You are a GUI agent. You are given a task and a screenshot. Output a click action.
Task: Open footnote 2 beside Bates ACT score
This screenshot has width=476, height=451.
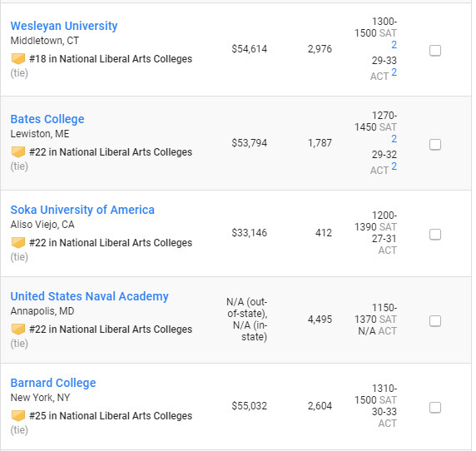[394, 166]
